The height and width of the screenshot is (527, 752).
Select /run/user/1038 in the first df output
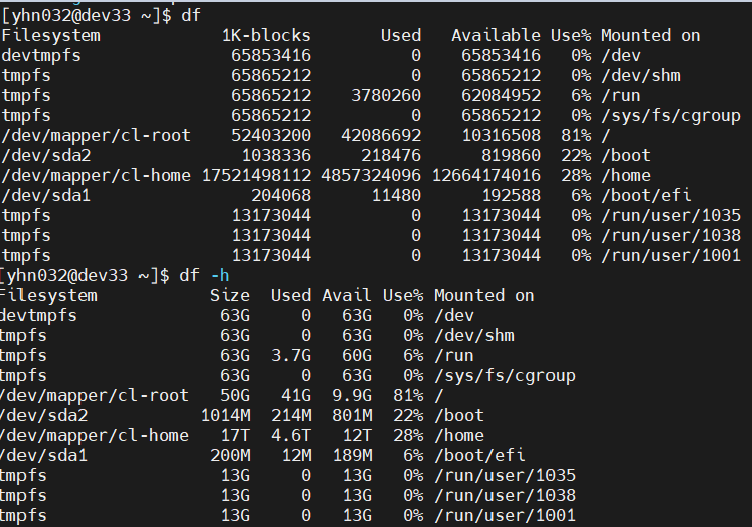pyautogui.click(x=671, y=235)
